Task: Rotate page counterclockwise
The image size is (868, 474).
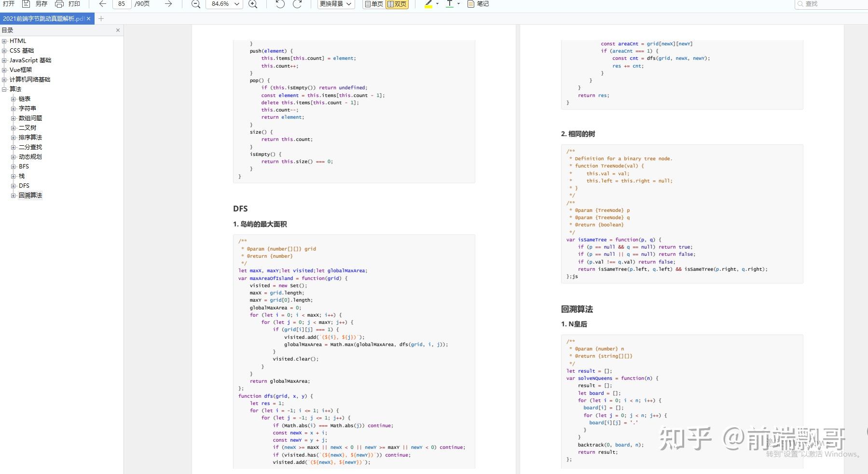Action: (x=280, y=4)
